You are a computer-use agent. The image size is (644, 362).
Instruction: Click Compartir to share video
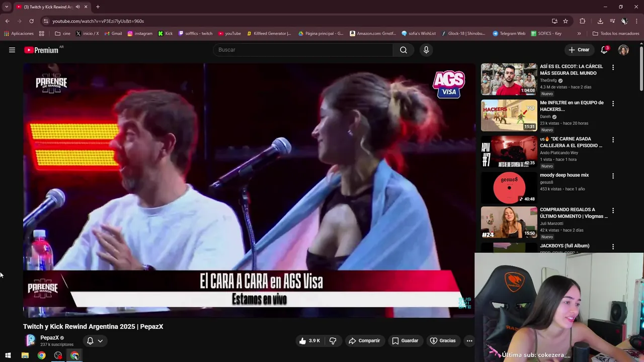(364, 341)
